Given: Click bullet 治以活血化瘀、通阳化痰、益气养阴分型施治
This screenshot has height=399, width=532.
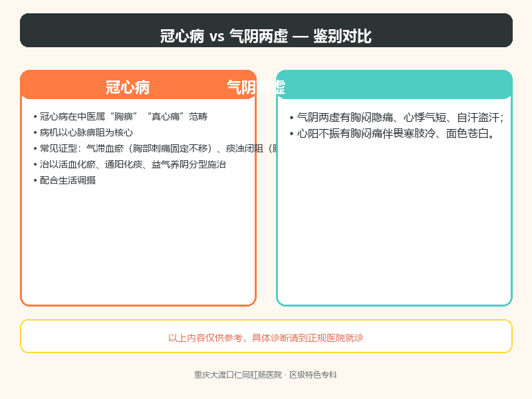Looking at the screenshot, I should coord(130,164).
